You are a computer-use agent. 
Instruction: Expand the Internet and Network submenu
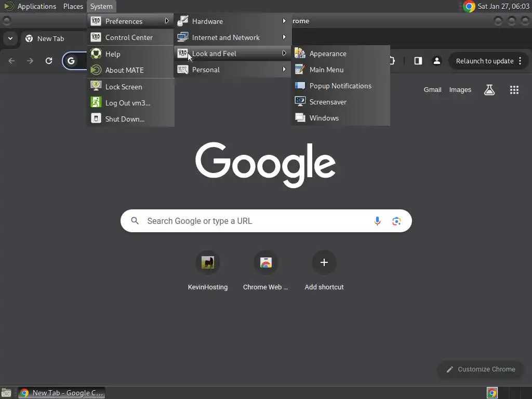pos(233,37)
